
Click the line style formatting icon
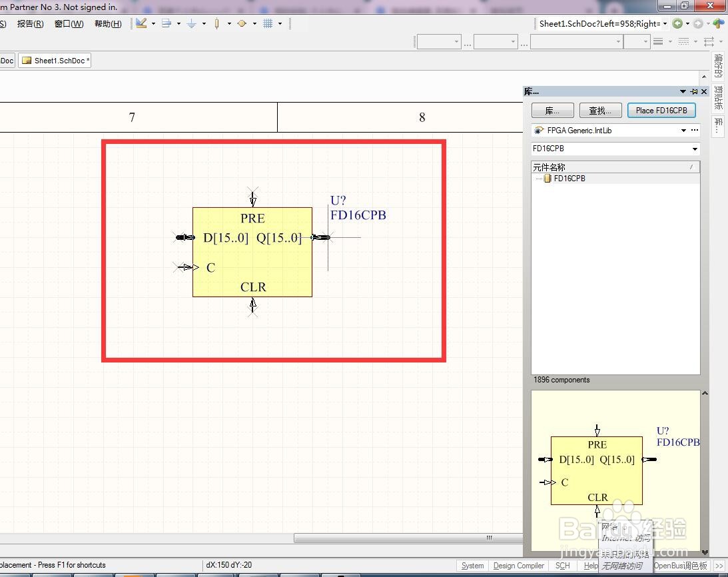point(658,42)
